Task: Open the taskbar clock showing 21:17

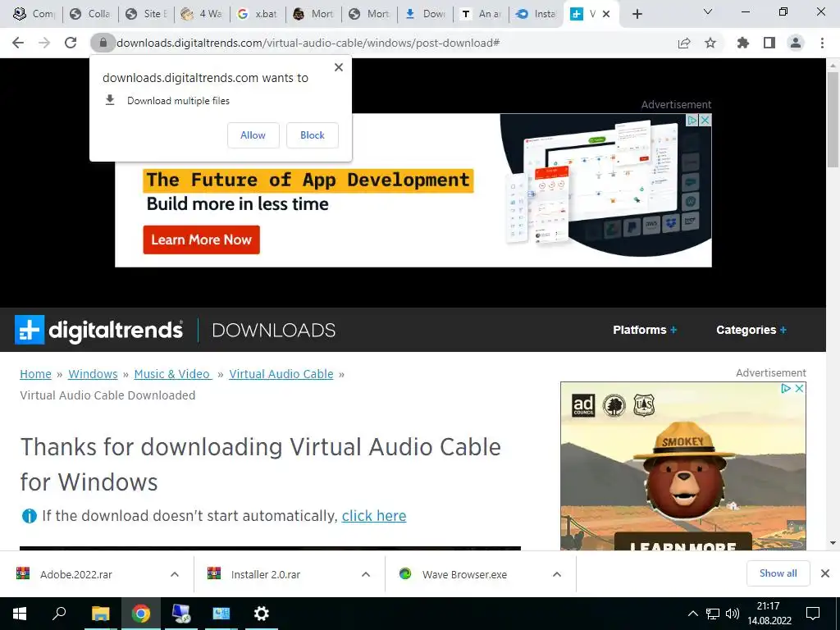Action: tap(769, 614)
